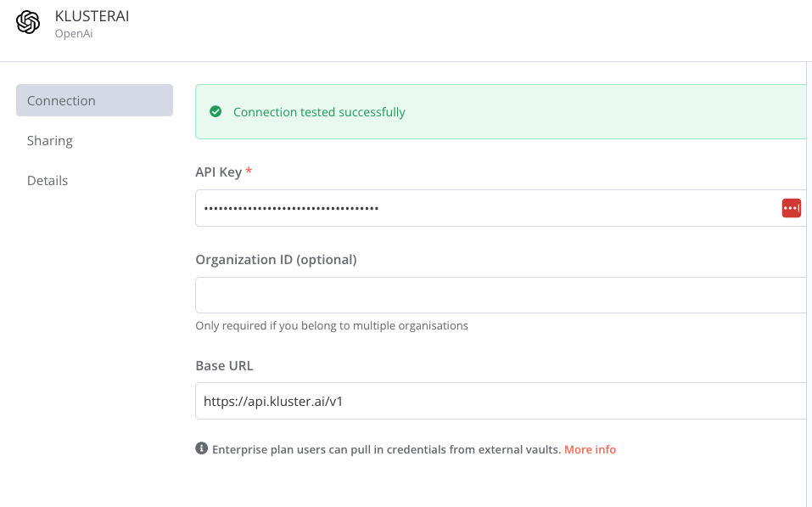Open the More info link
This screenshot has height=507, width=812.
click(x=590, y=449)
